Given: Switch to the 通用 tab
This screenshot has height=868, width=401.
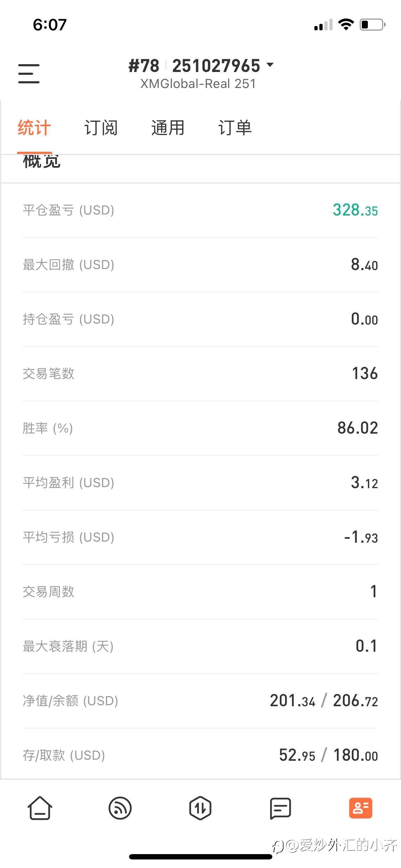Looking at the screenshot, I should pos(168,128).
